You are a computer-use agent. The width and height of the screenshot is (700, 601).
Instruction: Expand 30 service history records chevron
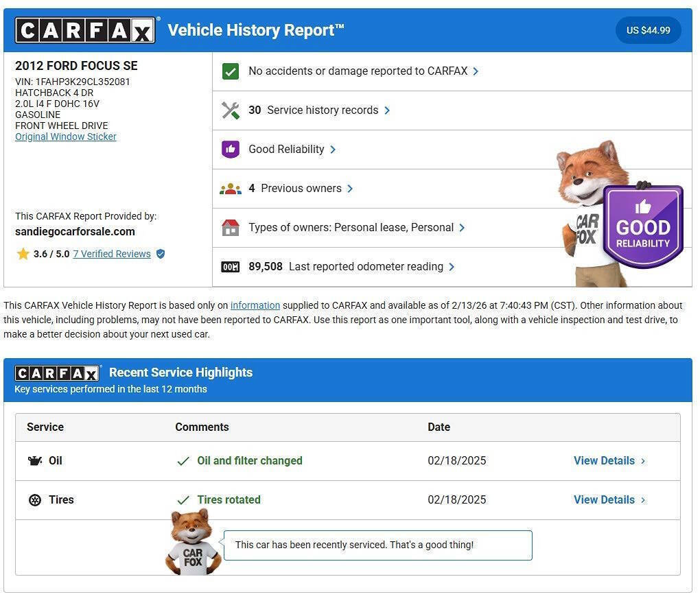pos(387,110)
